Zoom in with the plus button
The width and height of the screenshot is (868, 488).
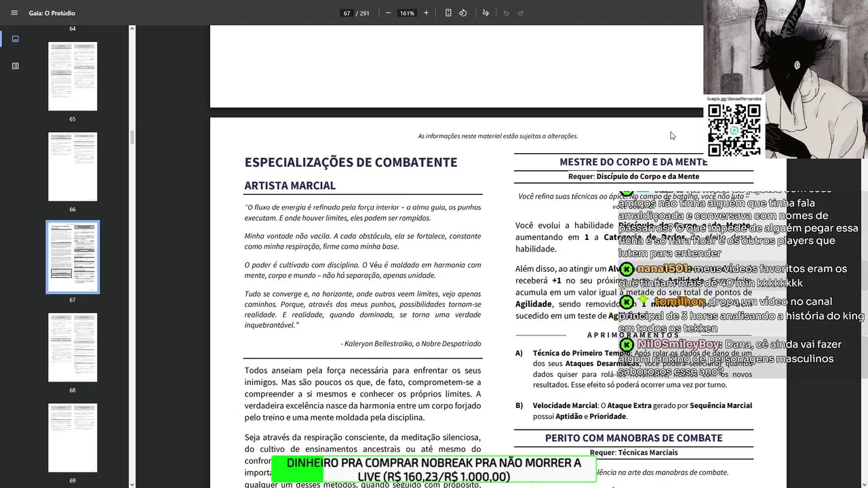pyautogui.click(x=426, y=13)
